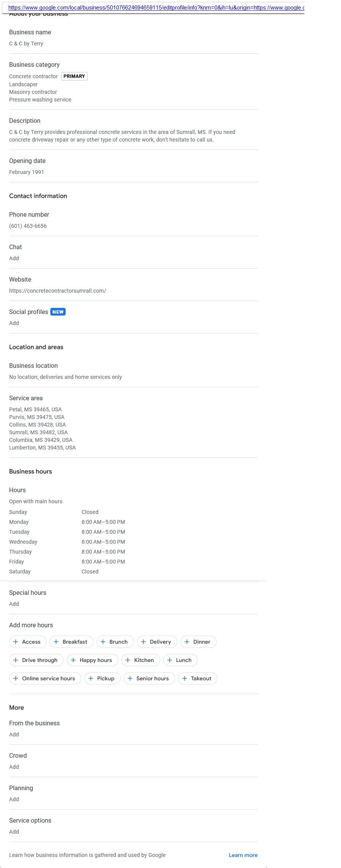Click the plus icon on Delivery chip
This screenshot has height=868, width=341.
pyautogui.click(x=143, y=642)
